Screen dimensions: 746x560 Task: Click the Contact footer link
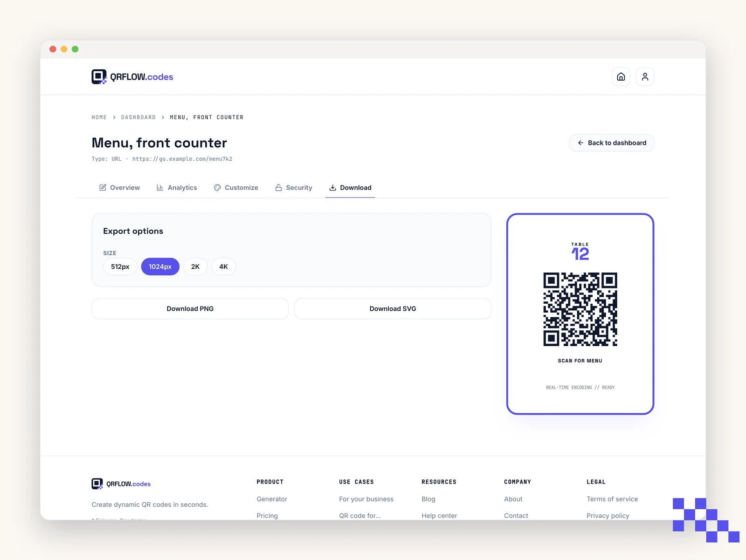pos(516,516)
